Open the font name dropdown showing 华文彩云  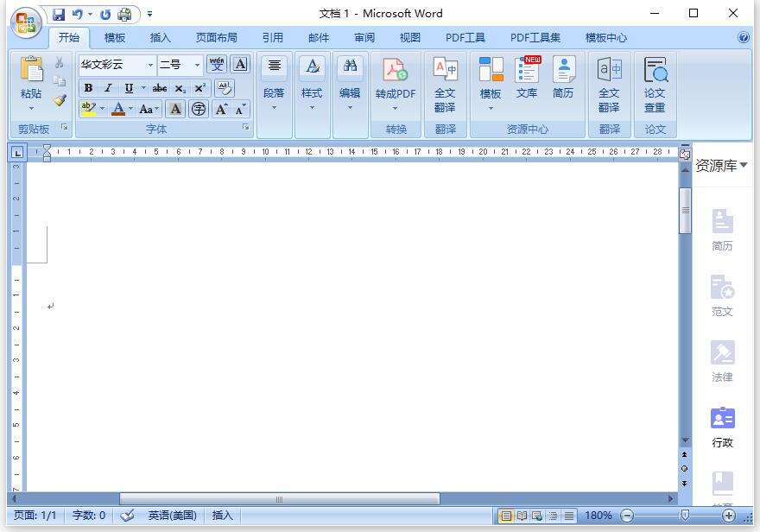pos(149,65)
